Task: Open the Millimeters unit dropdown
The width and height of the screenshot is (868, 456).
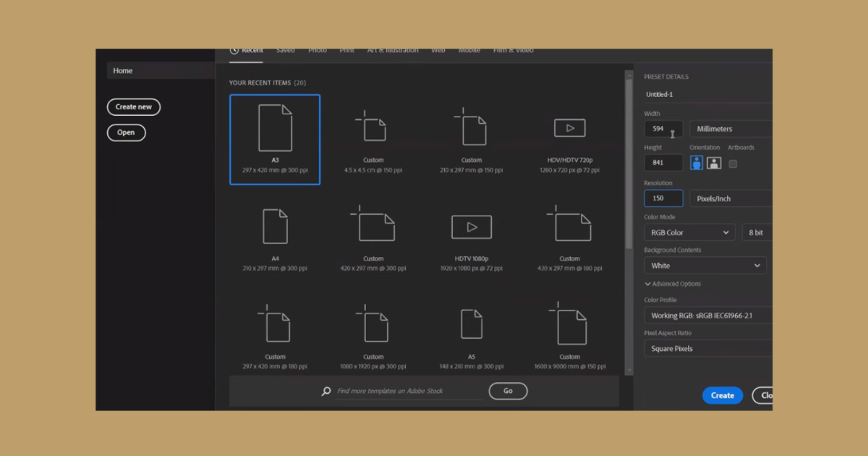Action: coord(731,129)
